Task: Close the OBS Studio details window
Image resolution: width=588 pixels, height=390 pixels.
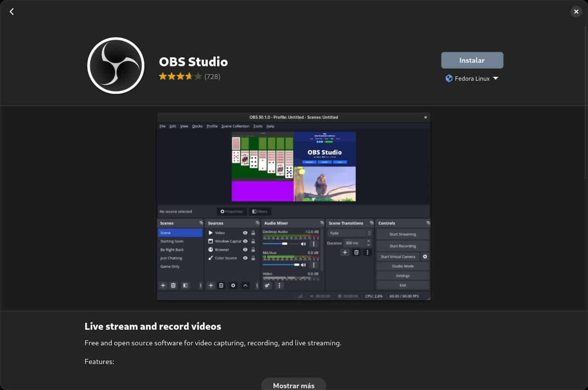Action: point(576,11)
